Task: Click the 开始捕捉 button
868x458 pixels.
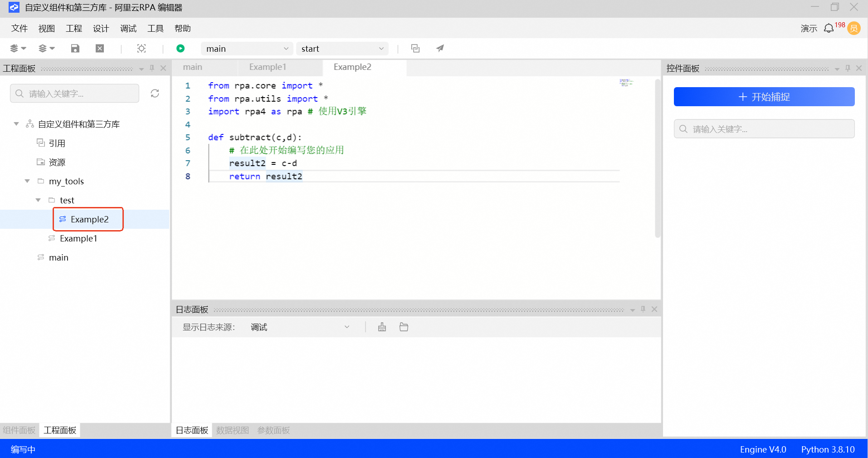Action: (764, 97)
